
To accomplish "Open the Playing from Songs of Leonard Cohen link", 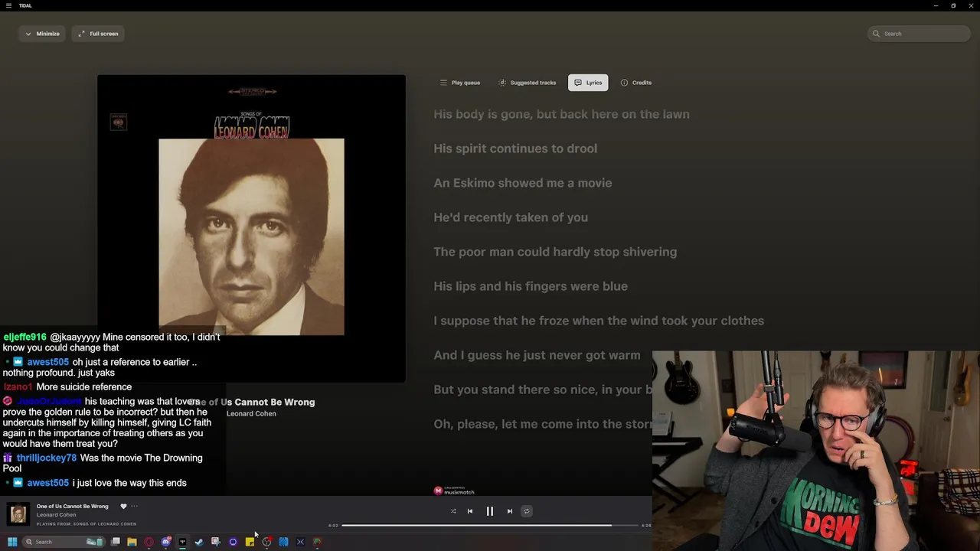I will pyautogui.click(x=87, y=524).
